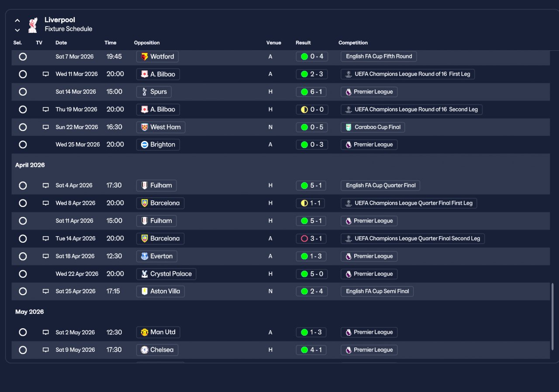Click the Watford club badge
Viewport: 559px width, 392px height.
point(145,57)
